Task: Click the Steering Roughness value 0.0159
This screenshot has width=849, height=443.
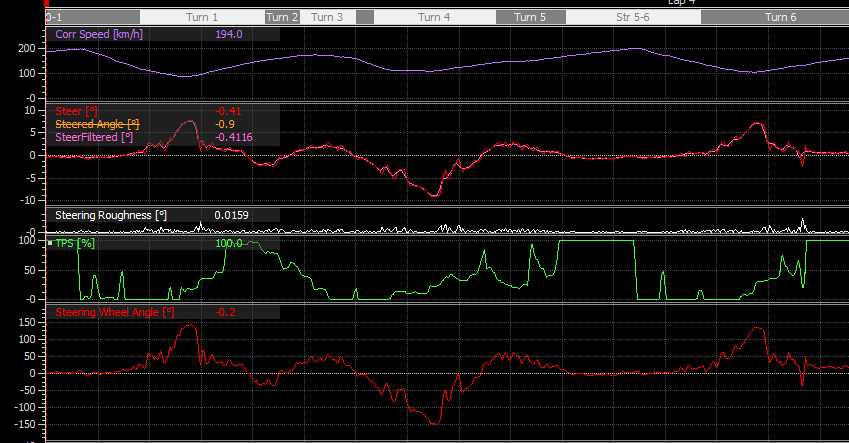Action: click(231, 215)
